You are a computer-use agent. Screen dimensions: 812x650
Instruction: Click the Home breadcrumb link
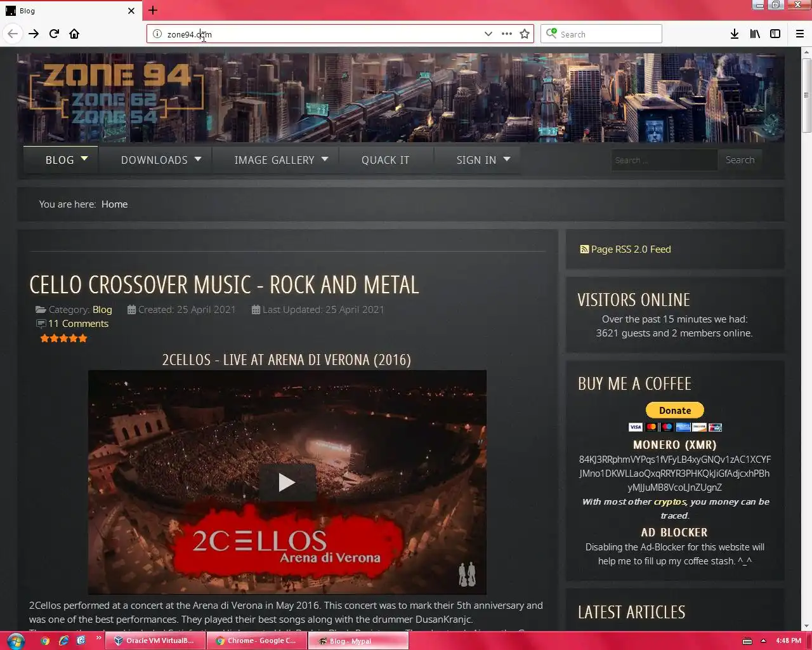(114, 204)
